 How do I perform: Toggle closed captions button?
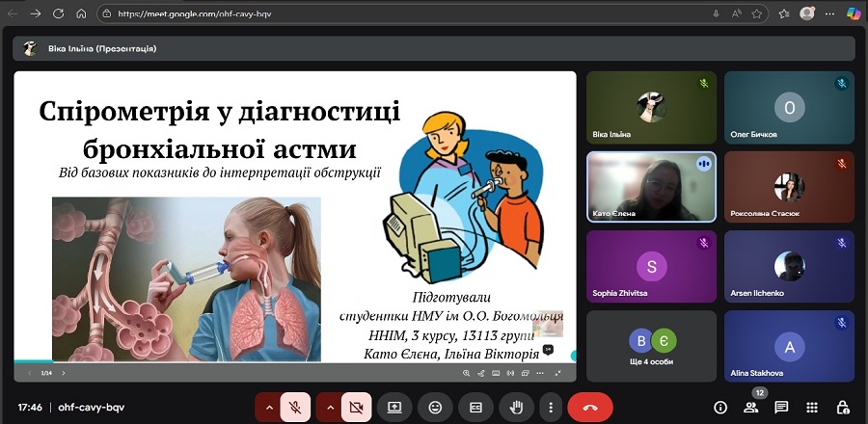pos(475,408)
